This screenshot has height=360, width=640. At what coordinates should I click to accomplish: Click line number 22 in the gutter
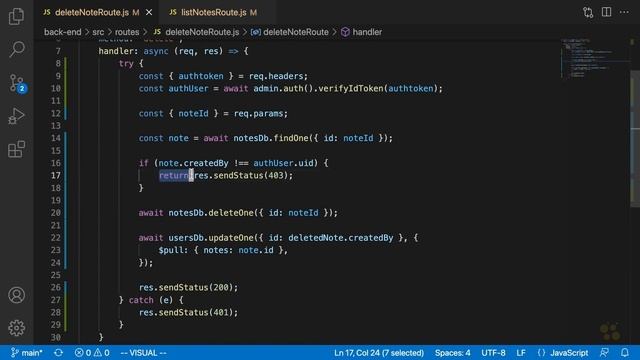(56, 238)
